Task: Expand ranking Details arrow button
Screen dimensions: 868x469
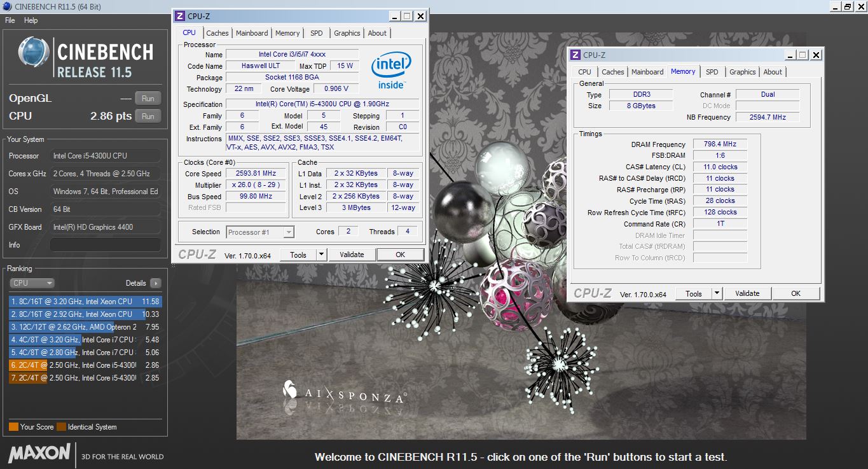Action: click(156, 283)
